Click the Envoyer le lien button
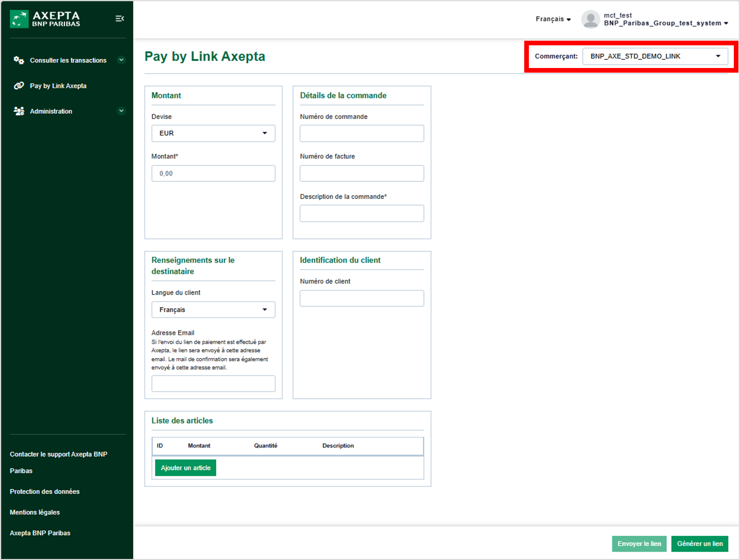 [639, 544]
